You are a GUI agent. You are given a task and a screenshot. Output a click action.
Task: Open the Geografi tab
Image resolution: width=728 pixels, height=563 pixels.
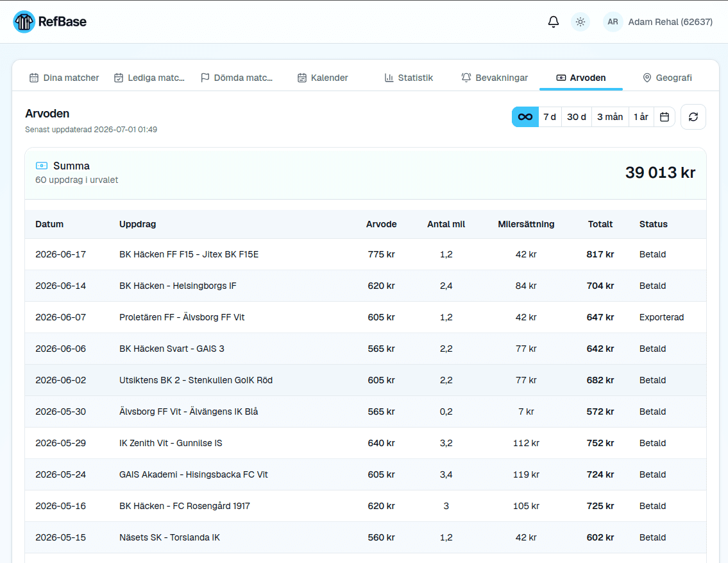pos(667,78)
